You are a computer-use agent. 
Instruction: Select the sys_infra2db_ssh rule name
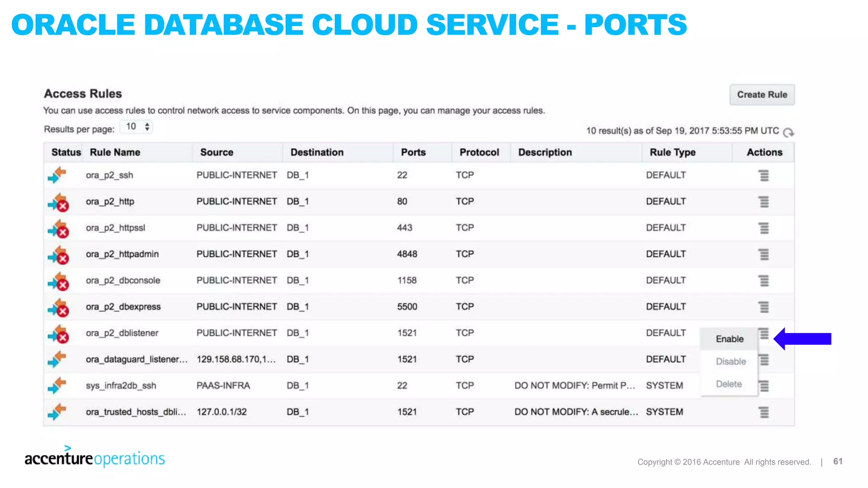coord(121,385)
